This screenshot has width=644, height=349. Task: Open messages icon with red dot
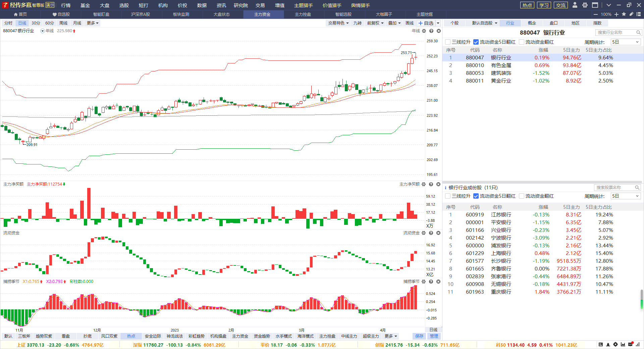[630, 345]
